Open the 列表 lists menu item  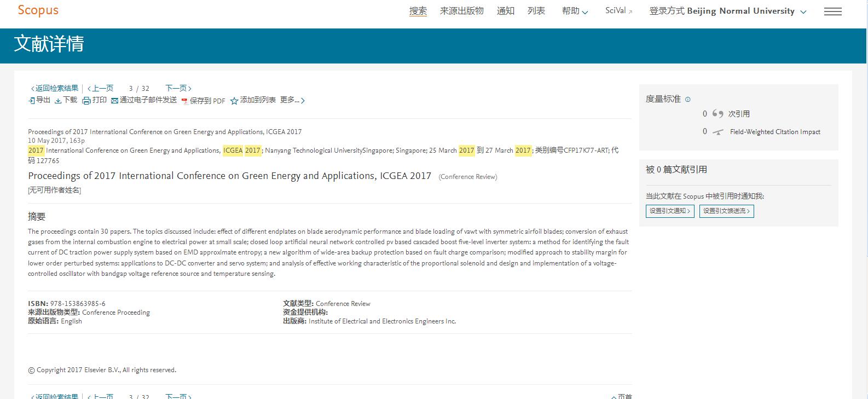pyautogui.click(x=536, y=11)
